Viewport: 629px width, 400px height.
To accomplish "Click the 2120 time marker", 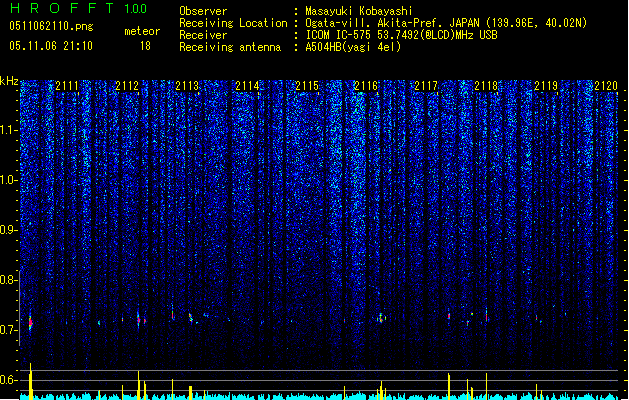I will point(606,86).
